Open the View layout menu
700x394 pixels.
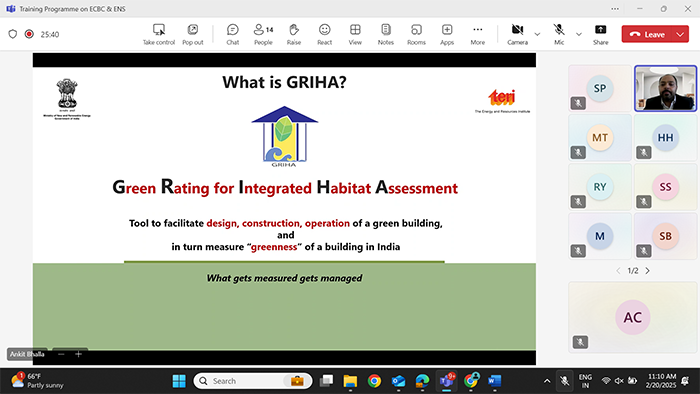click(x=355, y=34)
